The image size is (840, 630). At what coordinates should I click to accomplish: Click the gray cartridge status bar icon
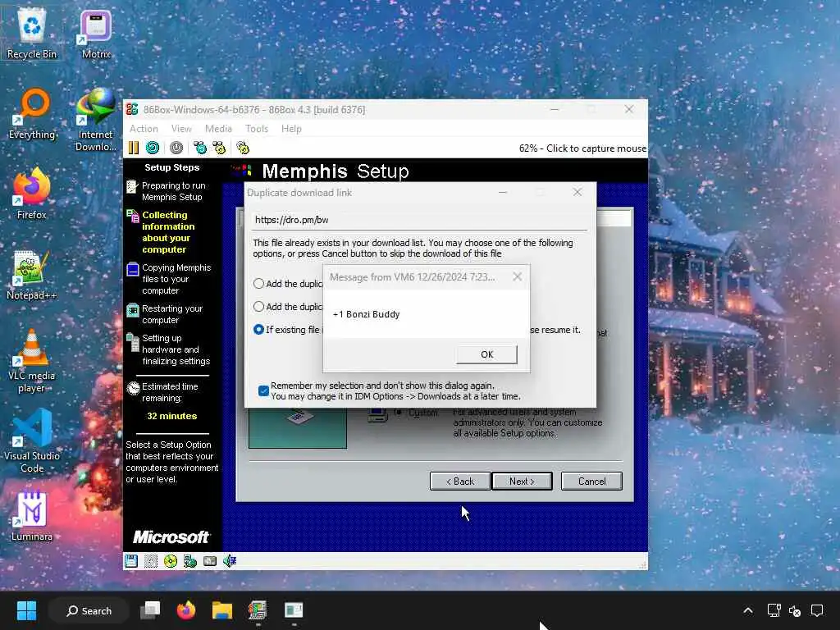(x=210, y=561)
